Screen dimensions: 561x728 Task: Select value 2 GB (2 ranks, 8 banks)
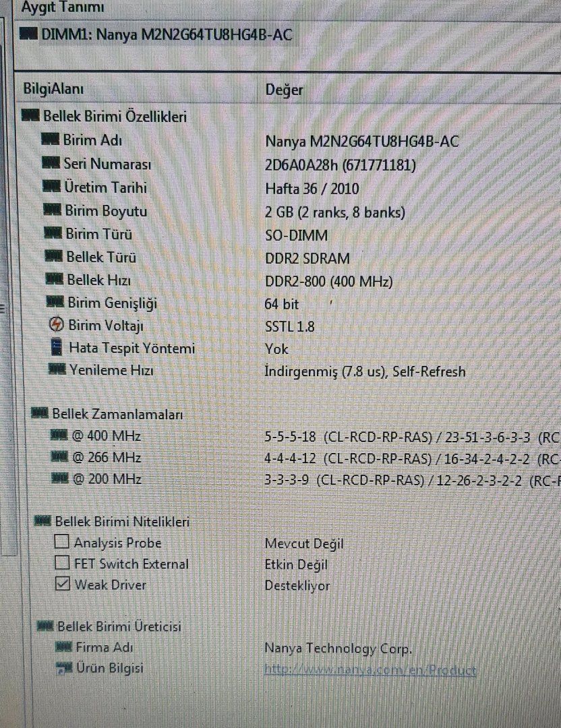point(335,212)
